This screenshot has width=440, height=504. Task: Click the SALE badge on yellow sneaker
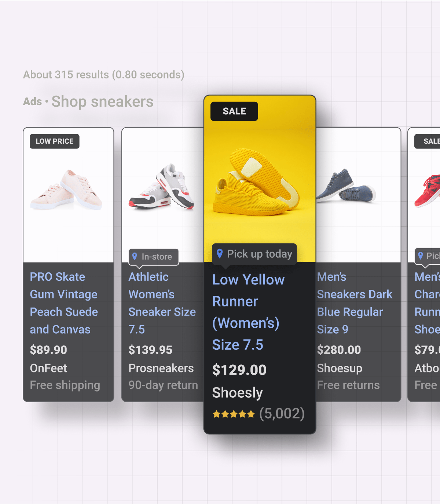(234, 111)
